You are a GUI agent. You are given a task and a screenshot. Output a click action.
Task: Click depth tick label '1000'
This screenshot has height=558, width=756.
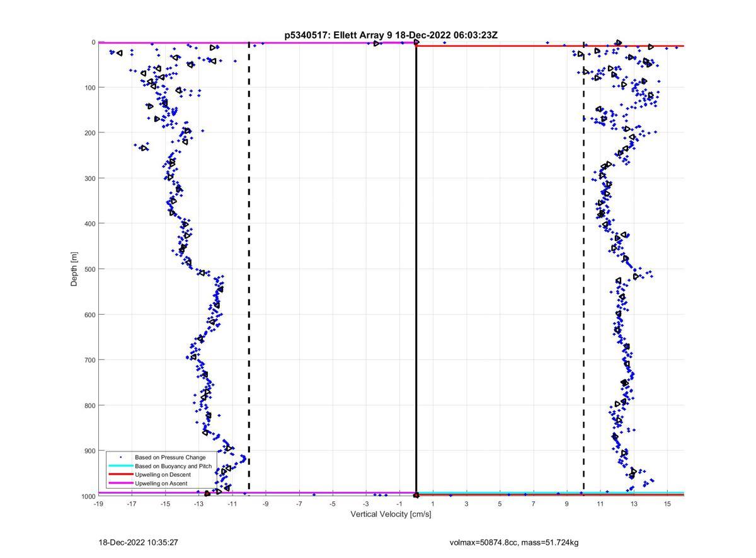[88, 496]
